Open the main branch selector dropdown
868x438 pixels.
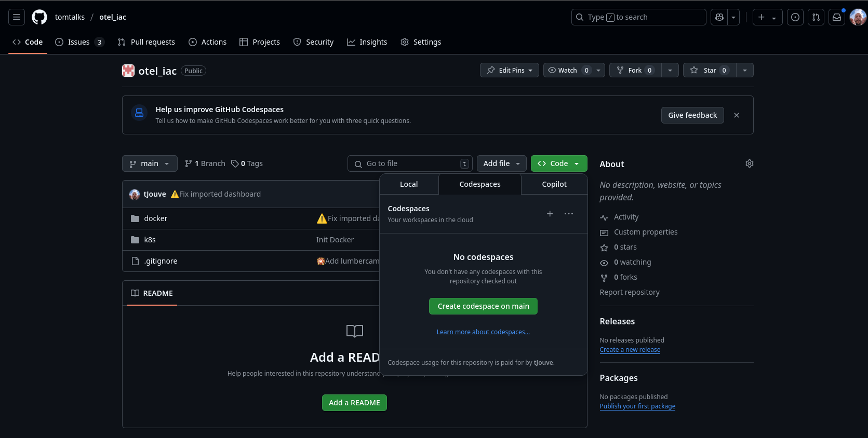coord(150,163)
